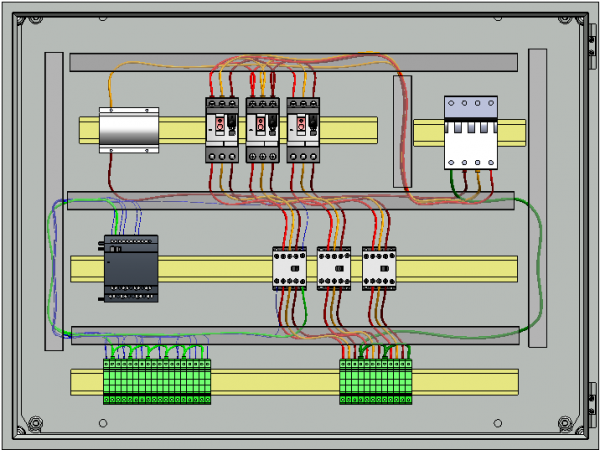This screenshot has height=450, width=600.
Task: Click the leftmost motor circuit breaker
Action: 221,129
